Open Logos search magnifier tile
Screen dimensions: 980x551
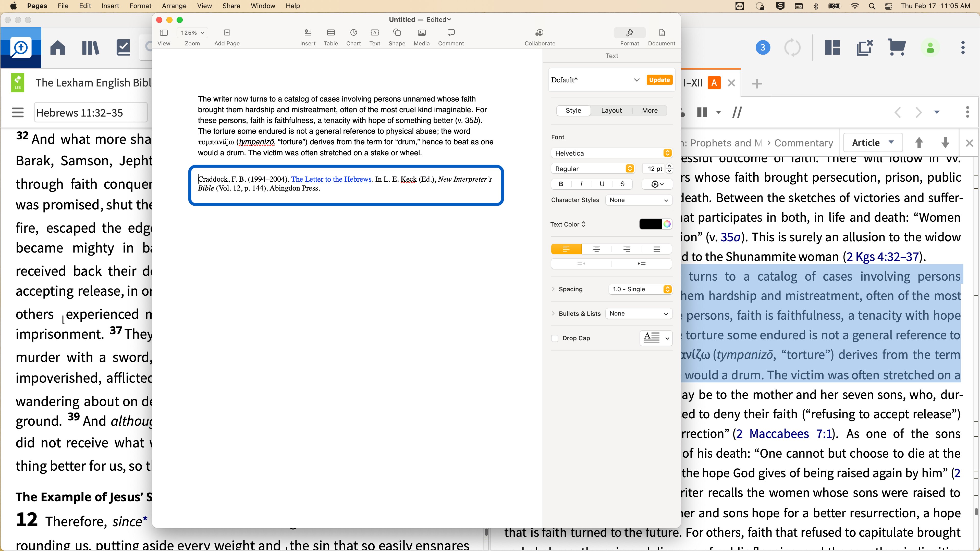(x=20, y=47)
